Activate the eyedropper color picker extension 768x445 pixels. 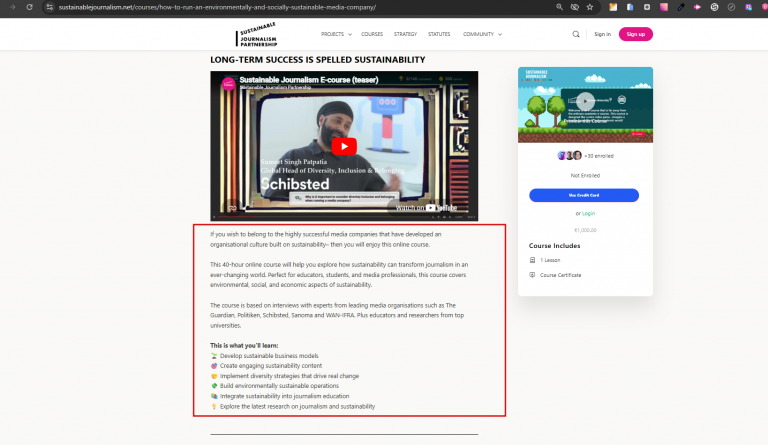point(681,7)
